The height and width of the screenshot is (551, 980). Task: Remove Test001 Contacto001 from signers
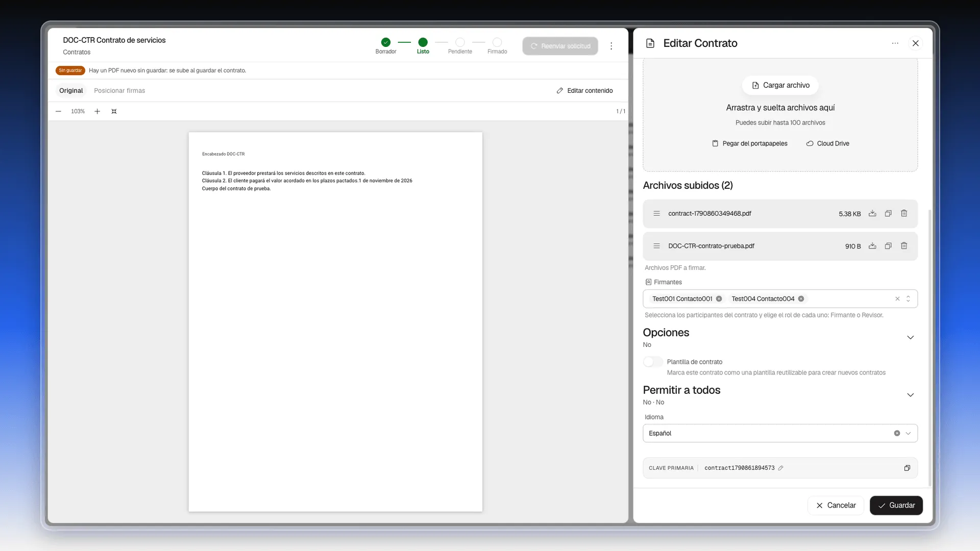click(x=719, y=299)
